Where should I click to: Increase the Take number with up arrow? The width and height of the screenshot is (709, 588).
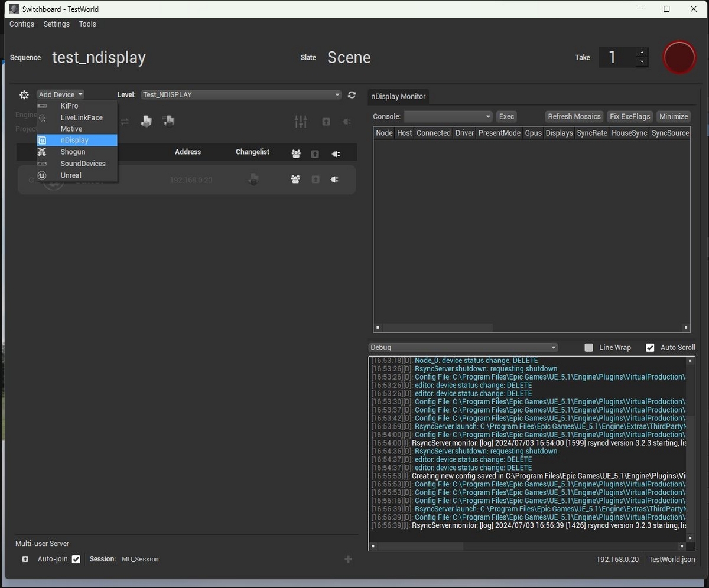642,53
